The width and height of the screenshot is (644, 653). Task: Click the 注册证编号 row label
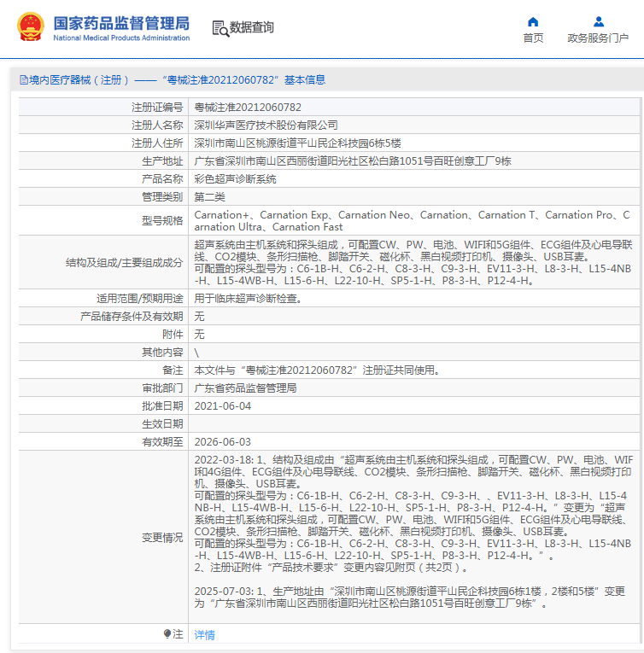tap(157, 108)
